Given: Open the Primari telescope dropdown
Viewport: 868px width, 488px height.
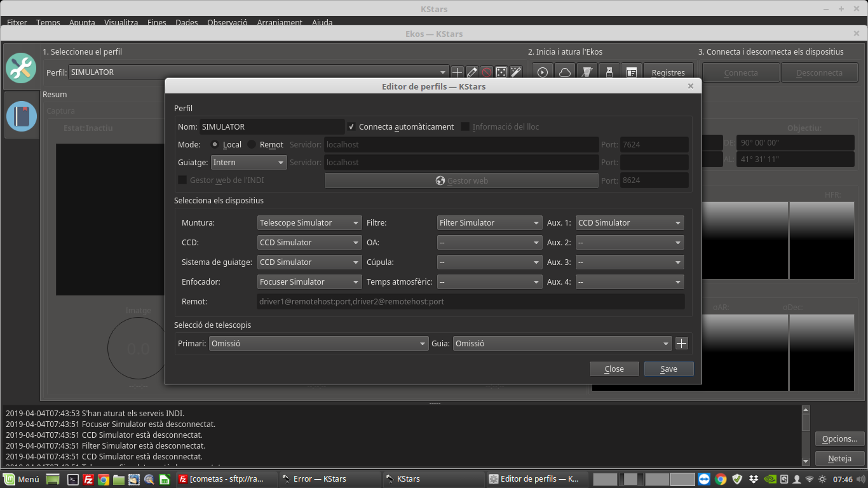Looking at the screenshot, I should click(319, 344).
